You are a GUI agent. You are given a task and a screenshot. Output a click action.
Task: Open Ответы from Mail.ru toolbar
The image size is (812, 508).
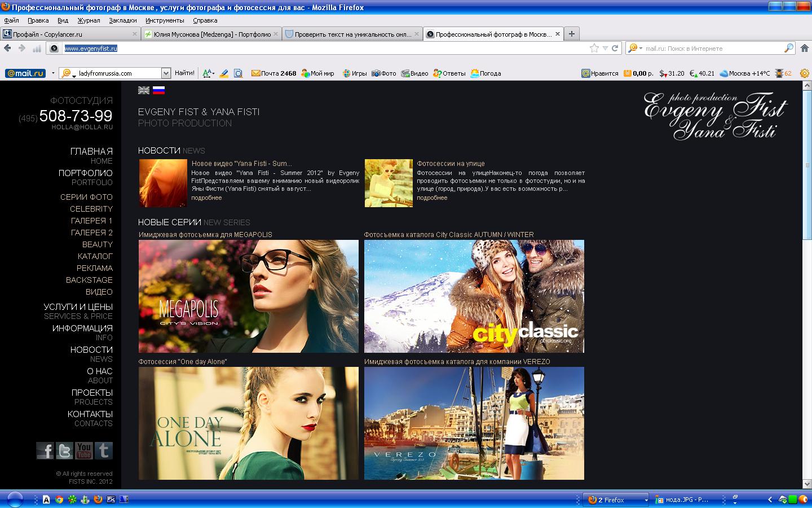(449, 73)
